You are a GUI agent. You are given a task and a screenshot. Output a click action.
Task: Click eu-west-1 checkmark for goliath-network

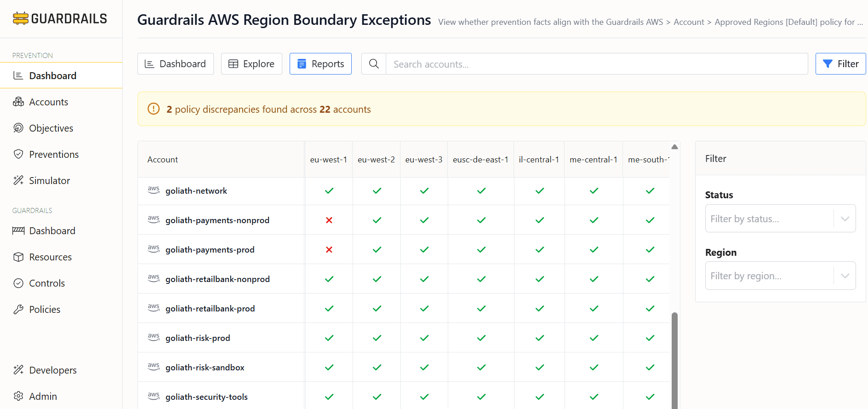tap(329, 190)
